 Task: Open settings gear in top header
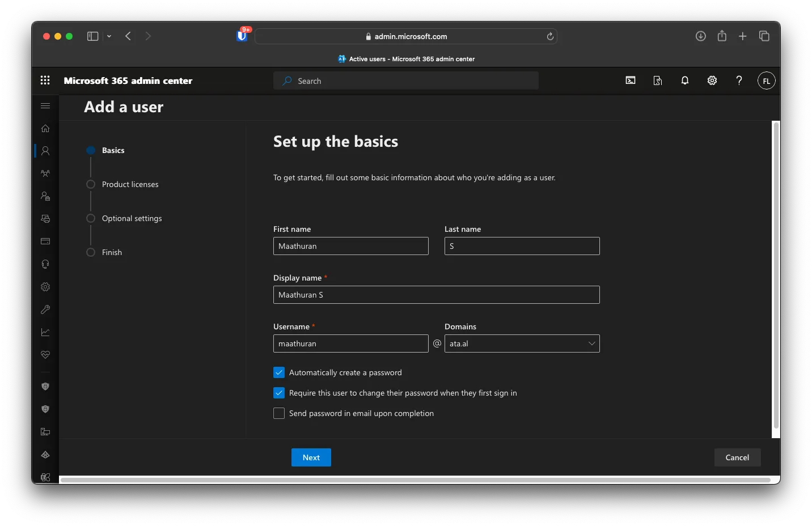pos(712,80)
